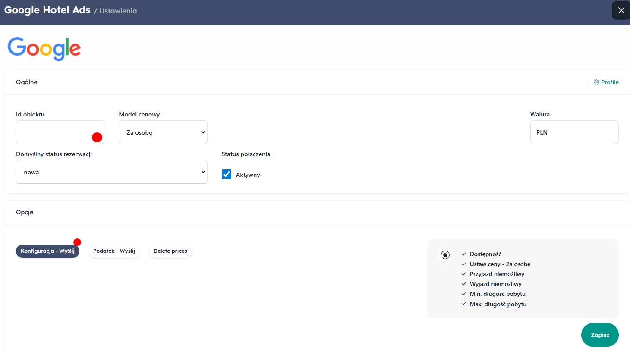Uncheck the Aktywny connection status checkbox
Image resolution: width=630 pixels, height=364 pixels.
tap(227, 174)
